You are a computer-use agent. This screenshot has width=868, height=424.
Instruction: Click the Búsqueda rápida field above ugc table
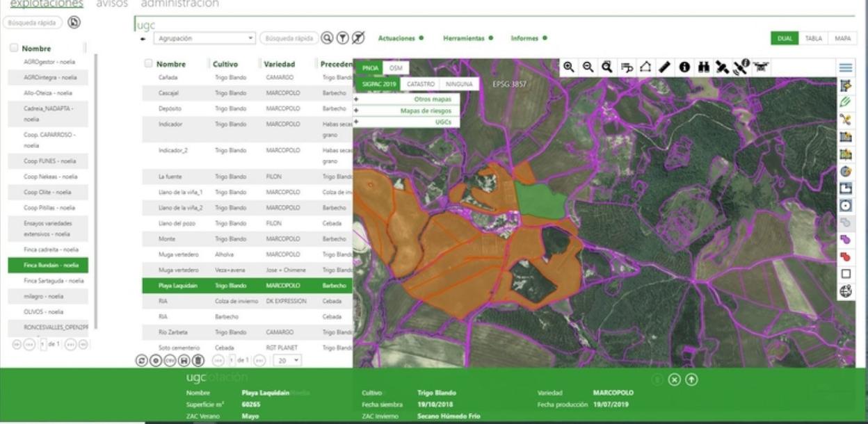pos(288,38)
